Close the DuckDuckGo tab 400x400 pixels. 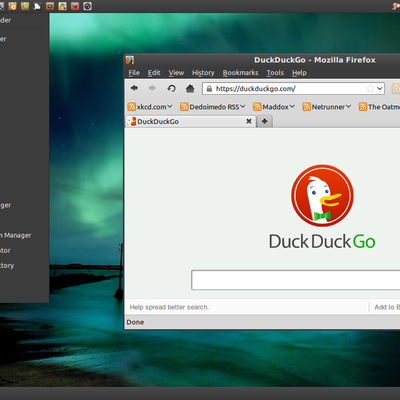(249, 121)
